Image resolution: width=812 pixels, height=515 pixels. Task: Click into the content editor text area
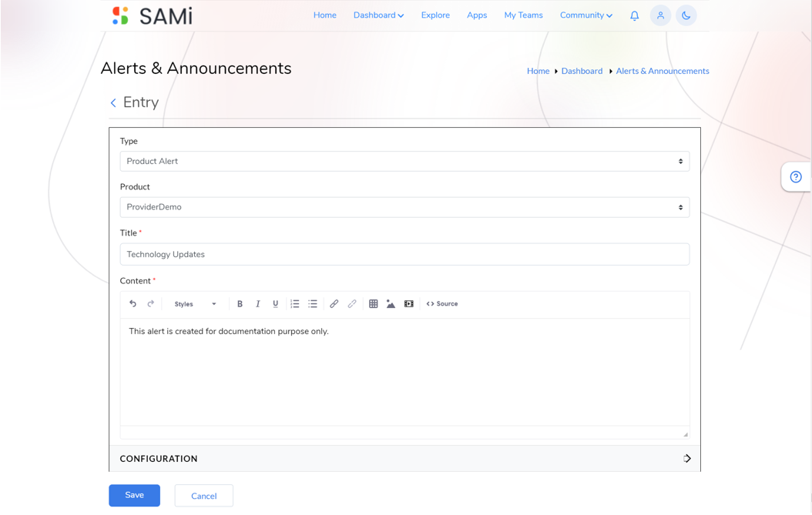point(404,372)
